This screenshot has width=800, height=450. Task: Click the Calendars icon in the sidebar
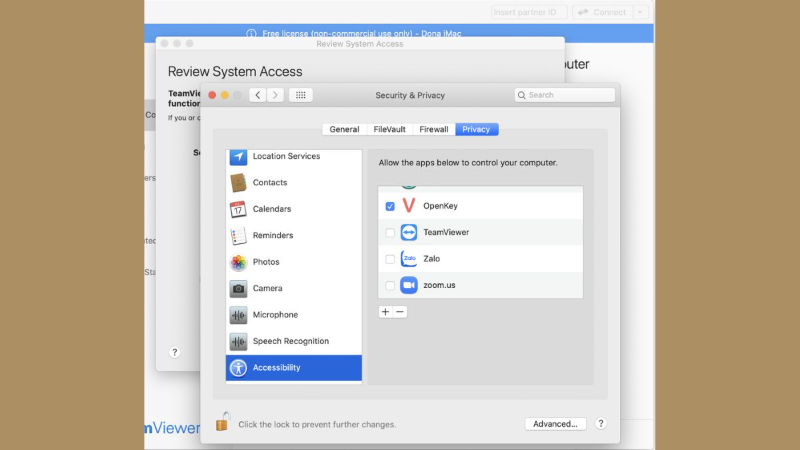(238, 209)
